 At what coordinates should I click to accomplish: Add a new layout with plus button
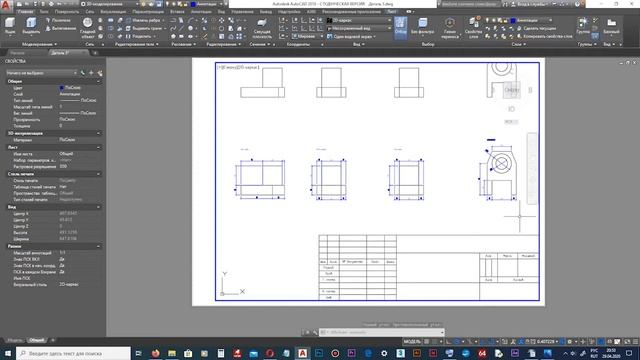[x=53, y=340]
